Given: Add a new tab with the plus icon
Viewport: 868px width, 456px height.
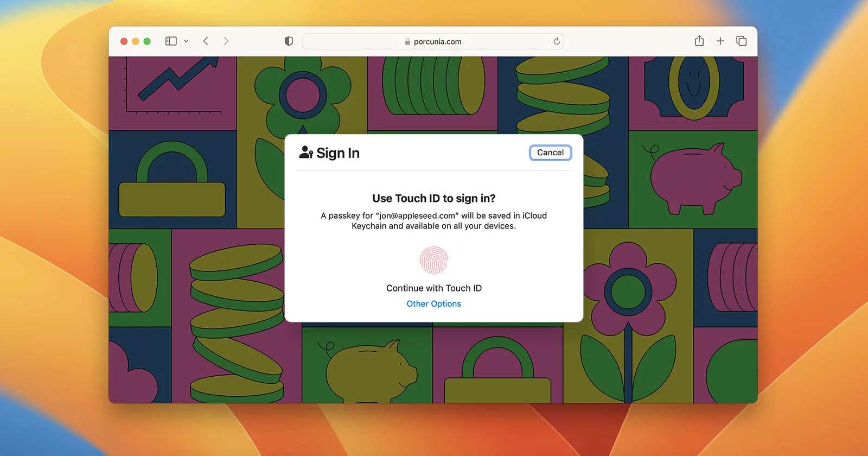Looking at the screenshot, I should pos(720,41).
